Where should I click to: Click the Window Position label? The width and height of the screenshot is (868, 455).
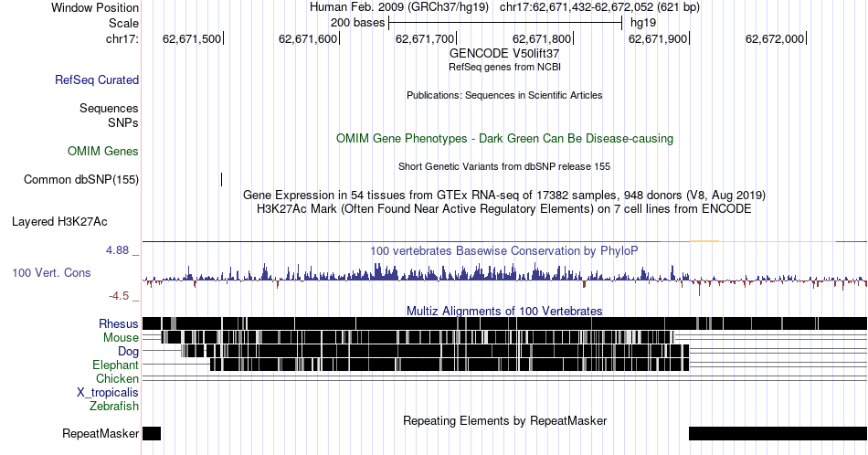click(x=95, y=7)
